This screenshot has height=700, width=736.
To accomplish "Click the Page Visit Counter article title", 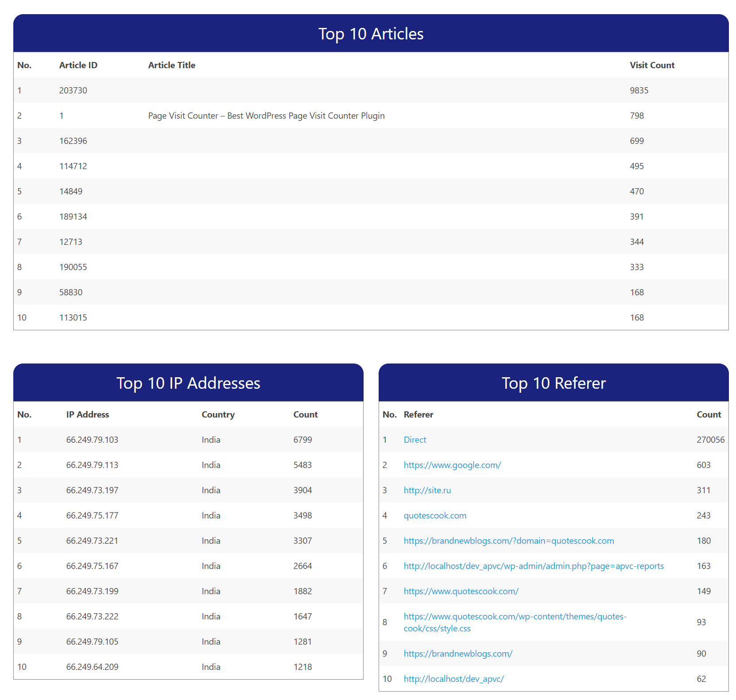I will coord(266,116).
